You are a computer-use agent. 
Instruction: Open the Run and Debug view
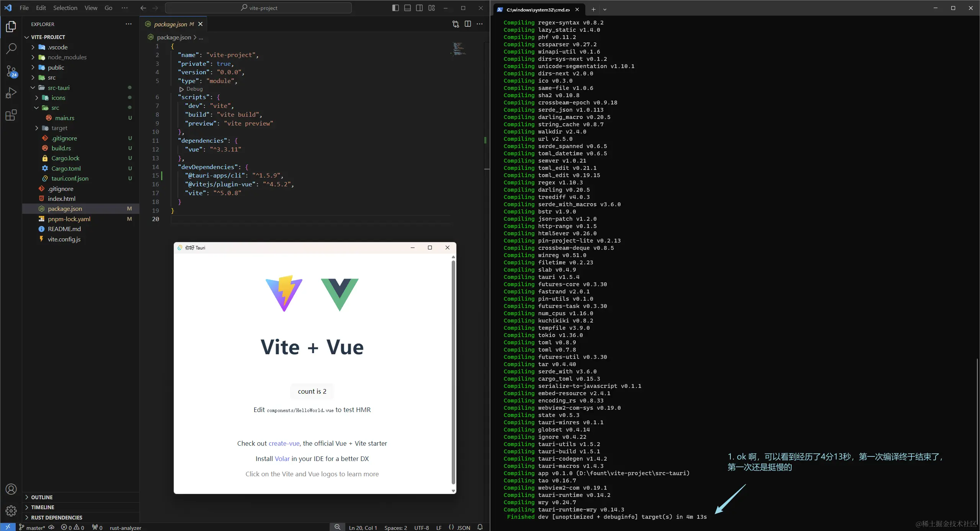[x=11, y=93]
